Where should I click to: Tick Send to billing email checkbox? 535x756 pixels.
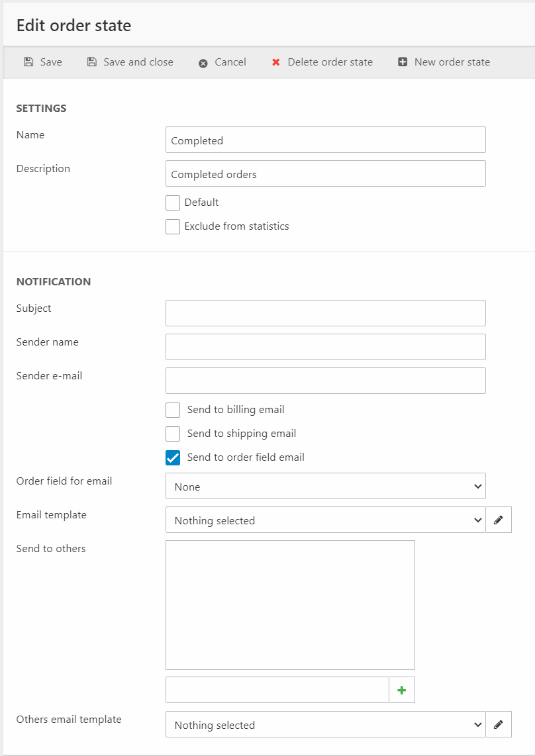pos(173,410)
